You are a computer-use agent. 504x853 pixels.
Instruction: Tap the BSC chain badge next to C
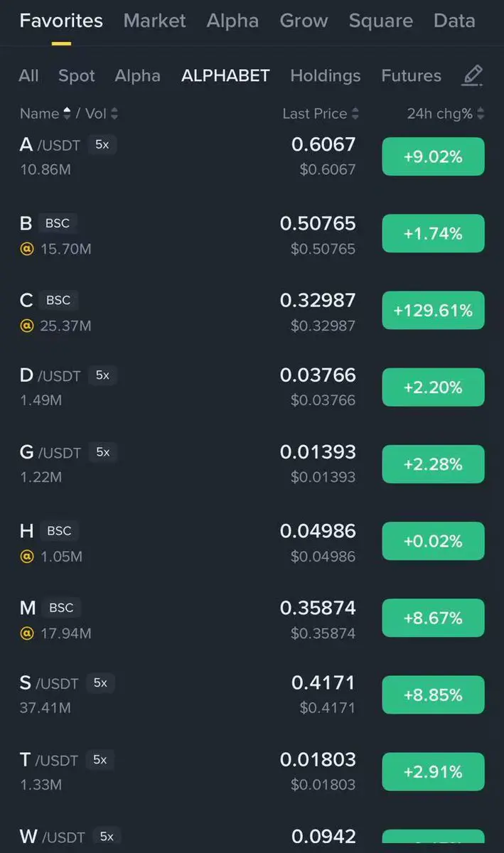58,300
